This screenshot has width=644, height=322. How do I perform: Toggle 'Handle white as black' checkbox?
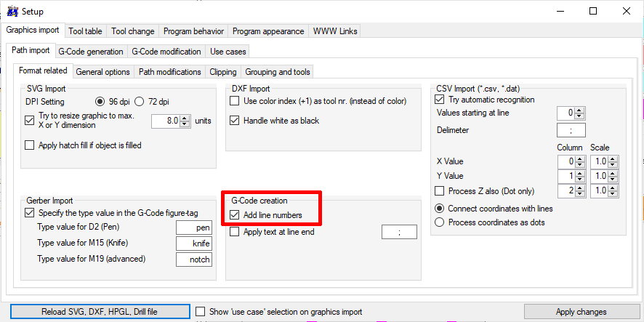pos(235,121)
